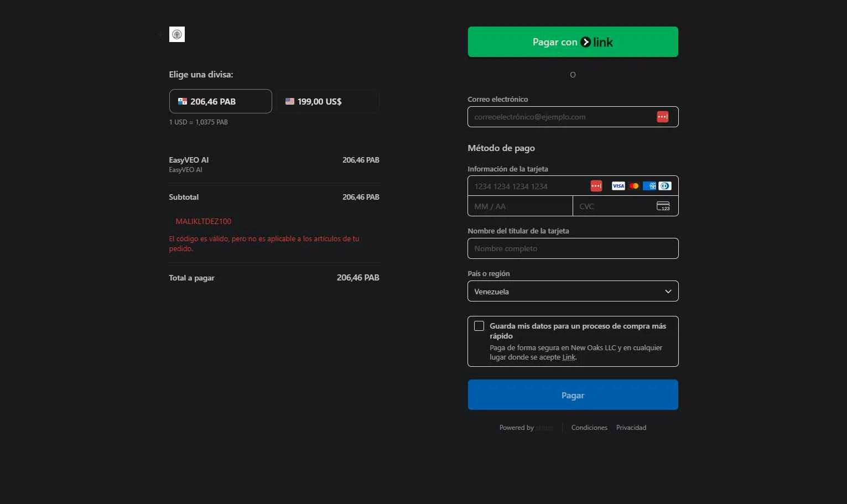Image resolution: width=847 pixels, height=504 pixels.
Task: Select the 206,46 PAB currency option
Action: tap(220, 101)
